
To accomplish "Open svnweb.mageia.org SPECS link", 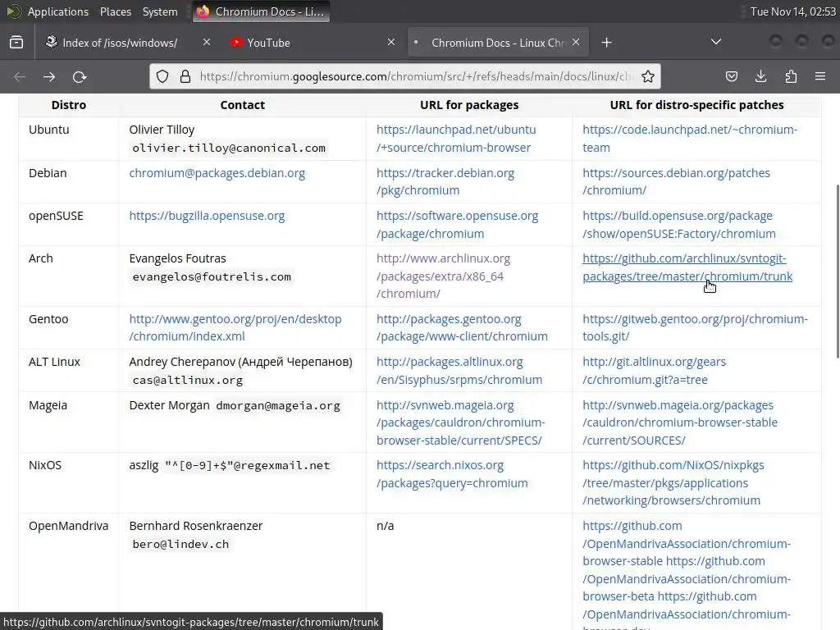I will [461, 422].
